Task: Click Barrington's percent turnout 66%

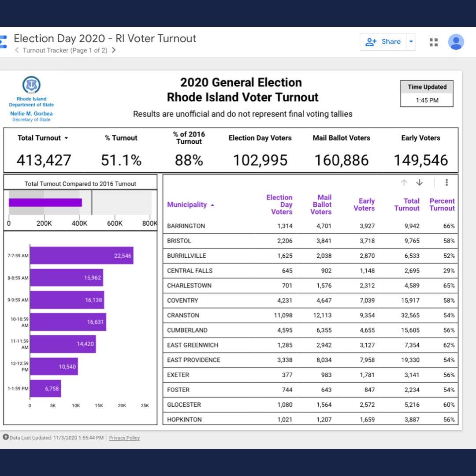Action: click(449, 226)
